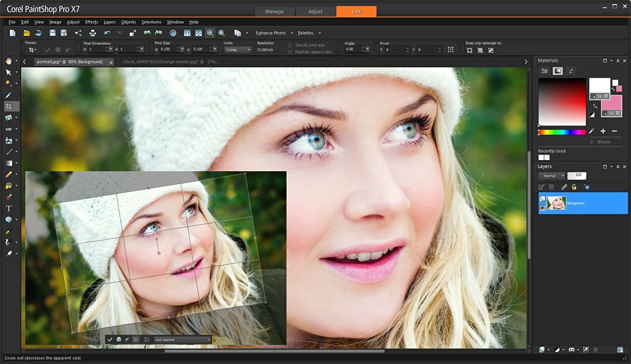Click the Undo arrow icon

coord(107,33)
